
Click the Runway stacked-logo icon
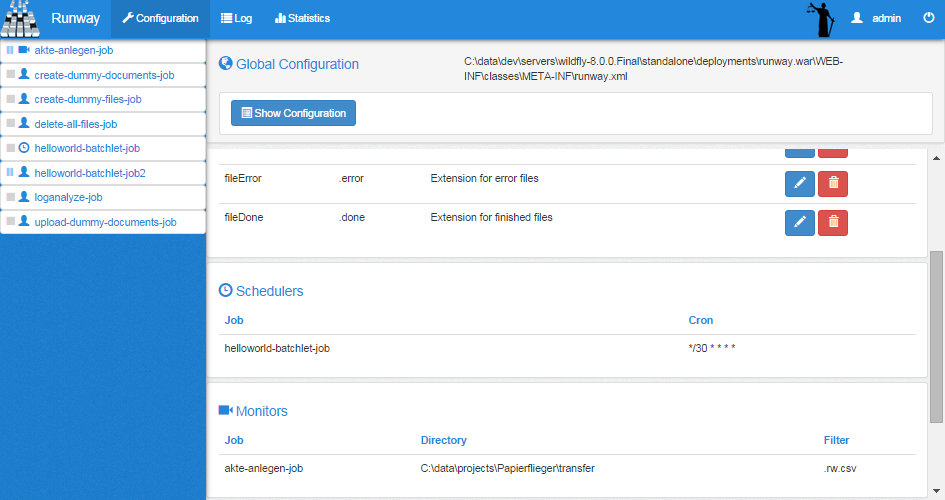click(20, 19)
